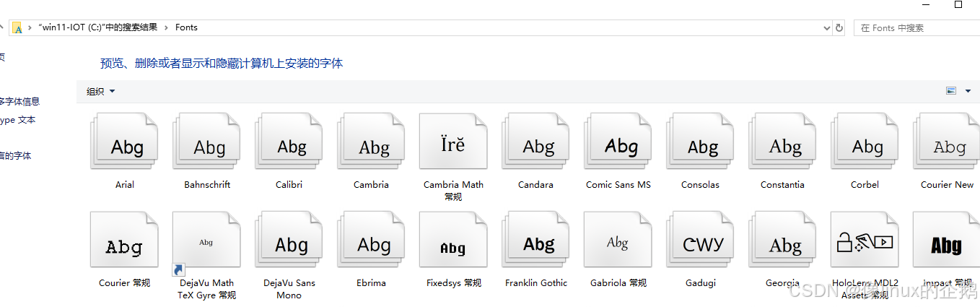Screen dimensions: 980x307
Task: Open DejaVu Math TeX Gyre shortcut icon
Action: (x=206, y=243)
